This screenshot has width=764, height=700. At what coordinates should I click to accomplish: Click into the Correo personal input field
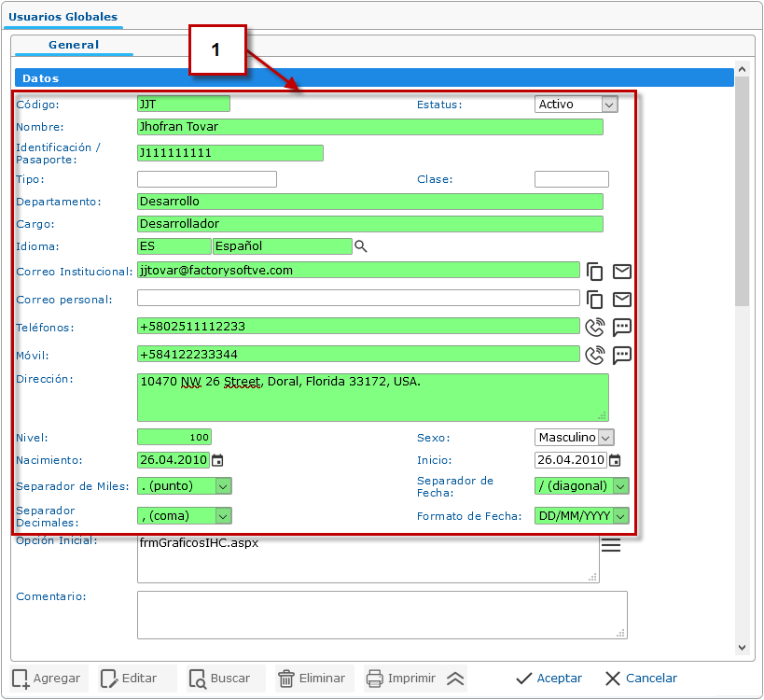coord(358,299)
